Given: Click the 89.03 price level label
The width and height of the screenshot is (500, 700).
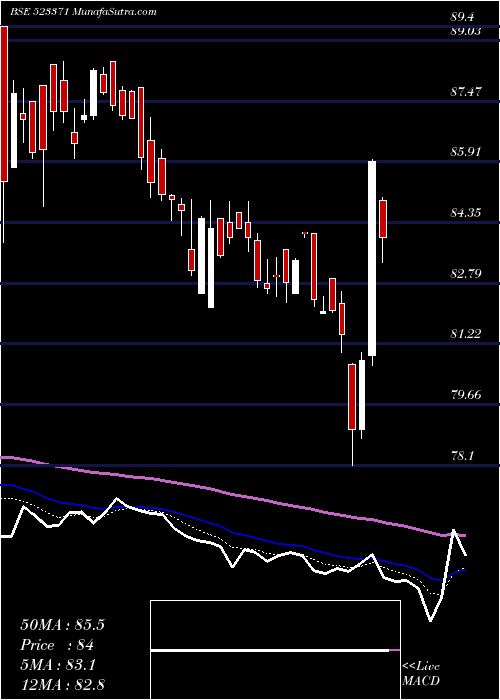Looking at the screenshot, I should pos(466,31).
